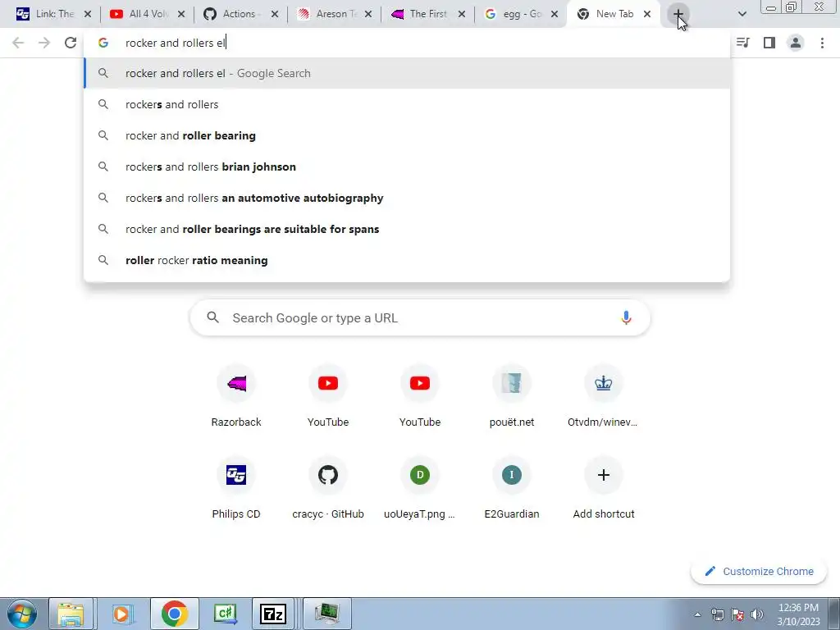Open the pouët.net shortcut

512,397
